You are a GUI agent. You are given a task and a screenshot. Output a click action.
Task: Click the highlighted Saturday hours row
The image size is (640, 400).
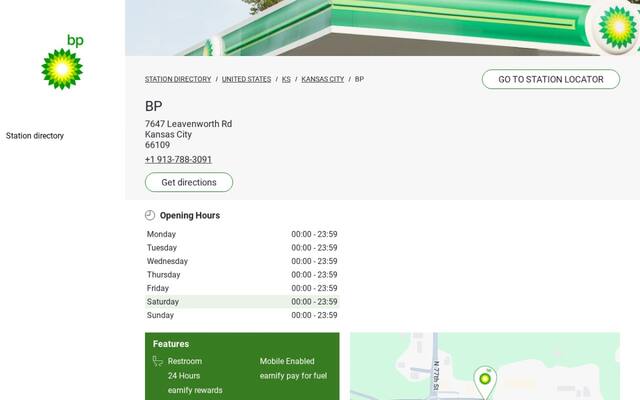tap(242, 302)
